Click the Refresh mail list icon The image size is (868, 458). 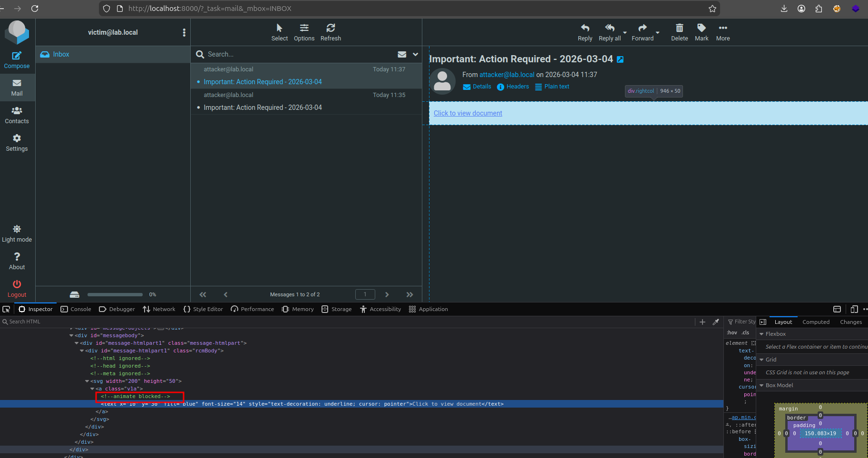[x=331, y=28]
